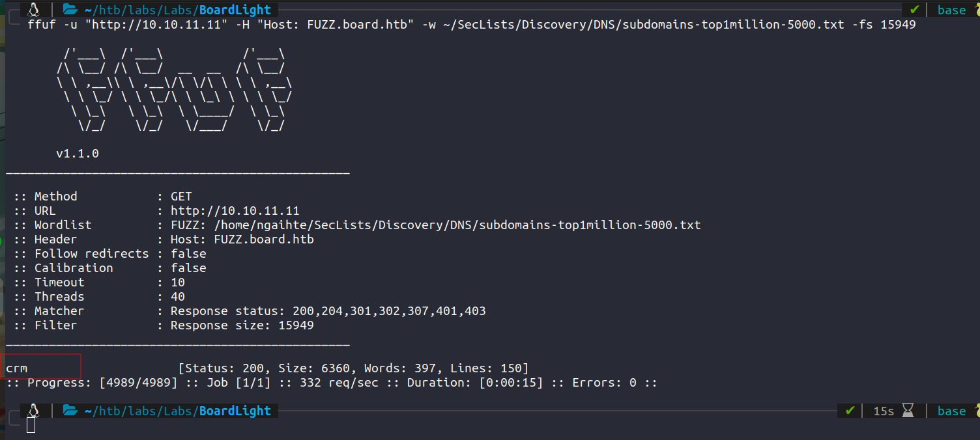Click the Wordlist file path in ffuf settings

click(458, 225)
